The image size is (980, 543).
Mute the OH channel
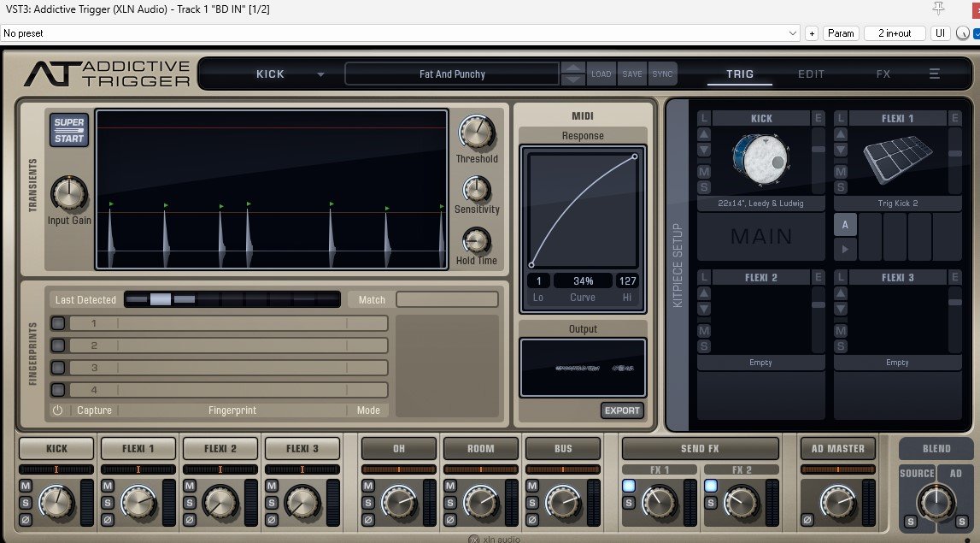[x=367, y=486]
